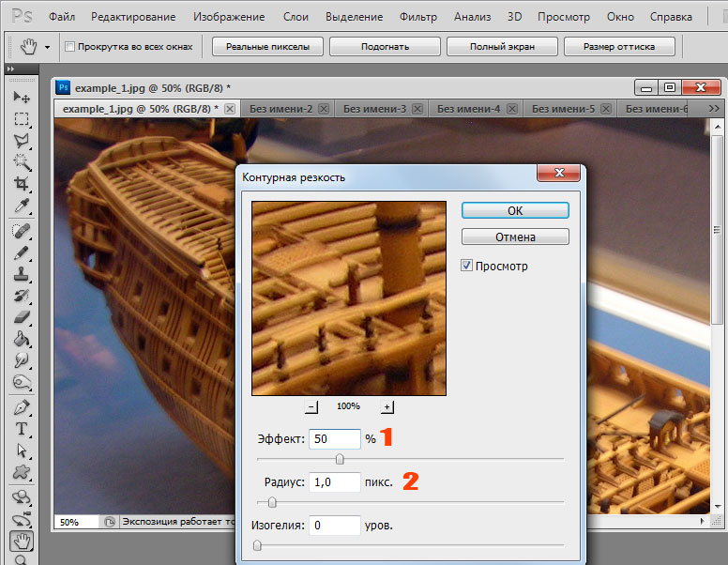Select the Rectangular Marquee tool

pyautogui.click(x=21, y=119)
